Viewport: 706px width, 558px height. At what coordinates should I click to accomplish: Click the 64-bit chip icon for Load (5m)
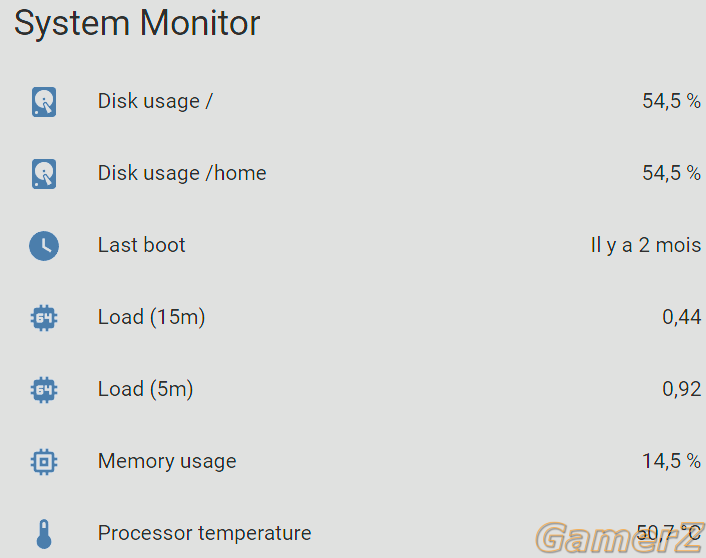point(44,390)
